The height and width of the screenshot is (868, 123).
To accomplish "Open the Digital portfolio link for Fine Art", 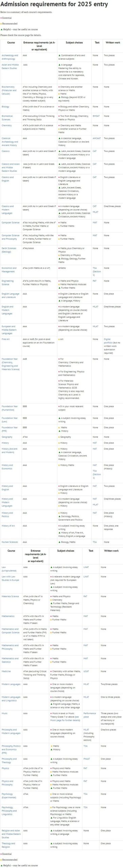I will 107,341.
